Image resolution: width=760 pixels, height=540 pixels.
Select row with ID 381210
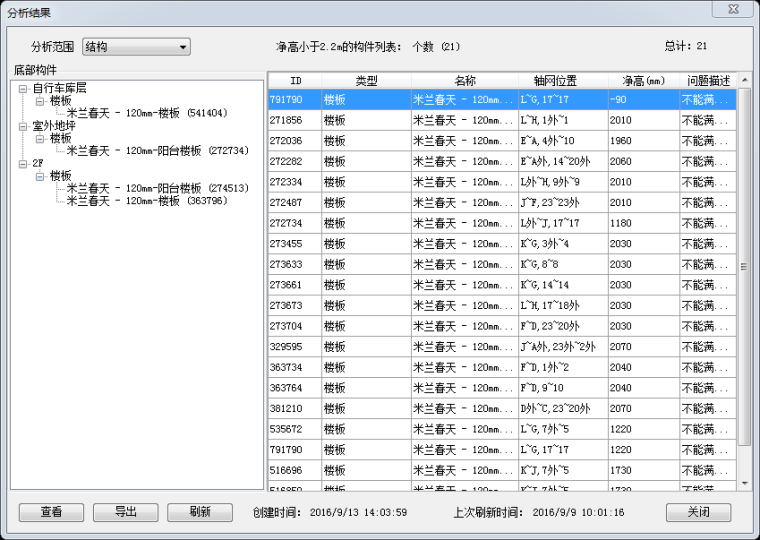coord(502,409)
